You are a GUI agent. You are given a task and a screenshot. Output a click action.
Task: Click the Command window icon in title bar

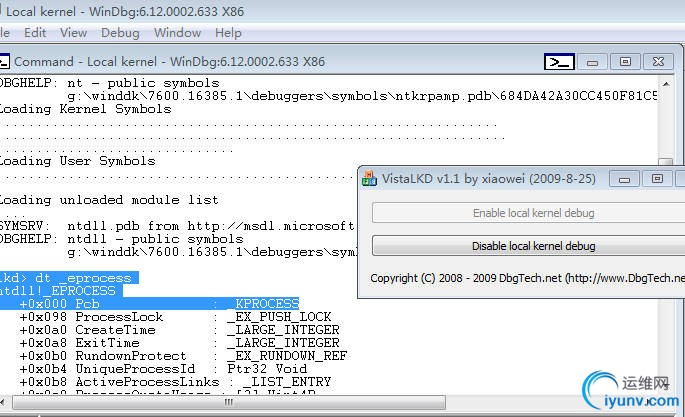pyautogui.click(x=4, y=62)
